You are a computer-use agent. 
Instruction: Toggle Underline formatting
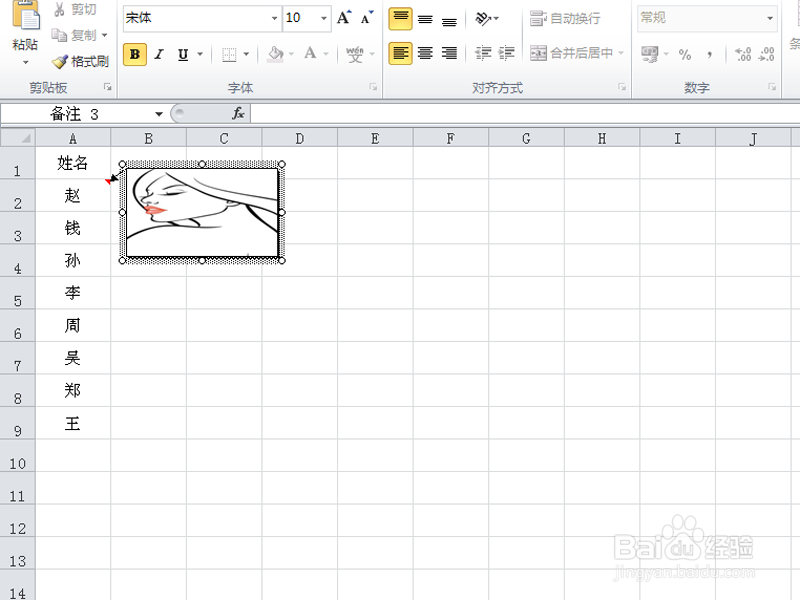pyautogui.click(x=183, y=54)
